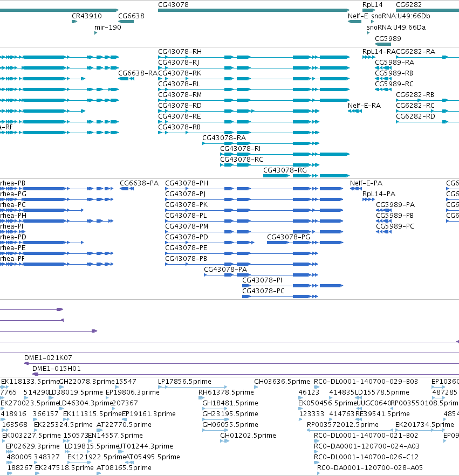Open the CG43078-RA transcript
The image size is (459, 476).
[x=224, y=137]
